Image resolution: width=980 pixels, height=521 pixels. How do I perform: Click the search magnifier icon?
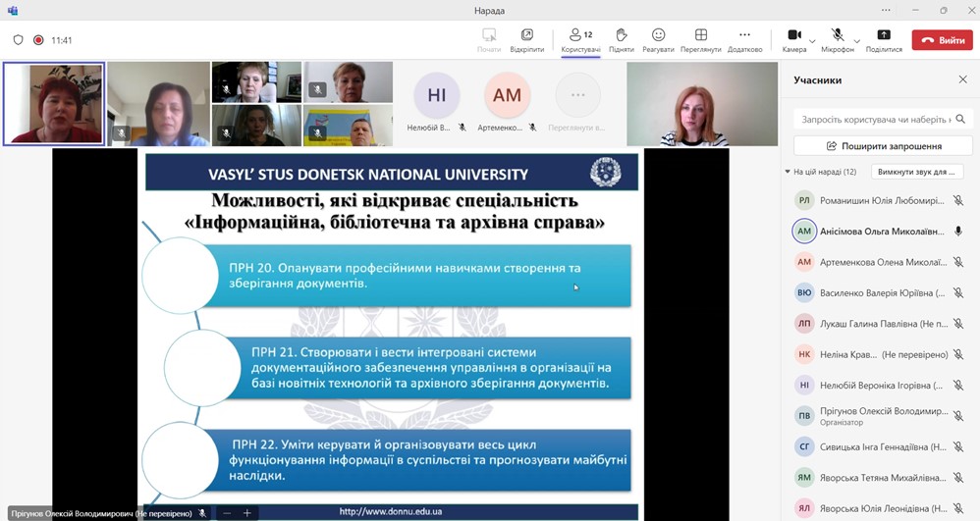click(960, 119)
